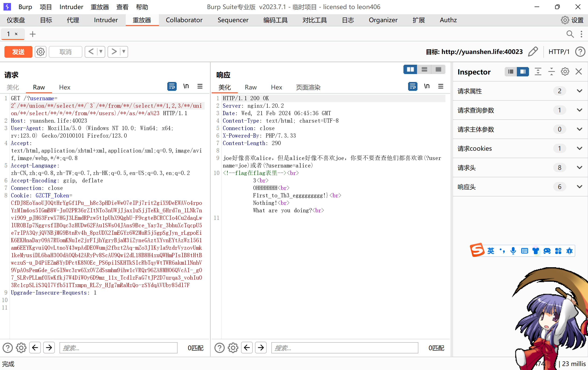Toggle request non-printable \n characters
This screenshot has width=588, height=370.
point(186,86)
